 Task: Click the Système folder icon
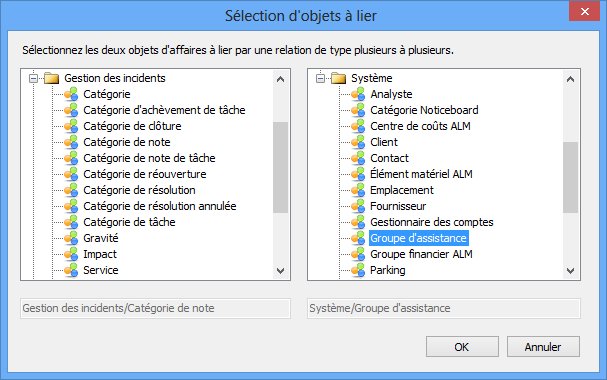click(x=338, y=78)
